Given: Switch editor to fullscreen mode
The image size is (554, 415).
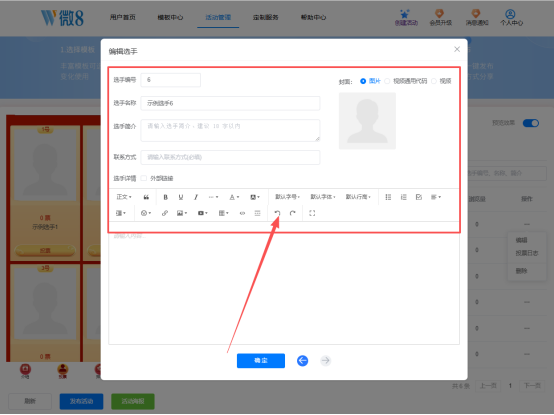Looking at the screenshot, I should (312, 213).
